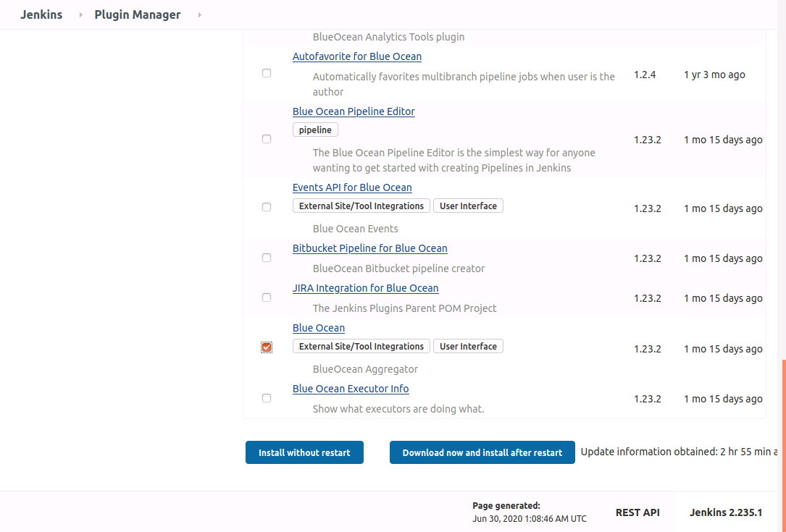
Task: Click the pipeline category tag
Action: 315,130
